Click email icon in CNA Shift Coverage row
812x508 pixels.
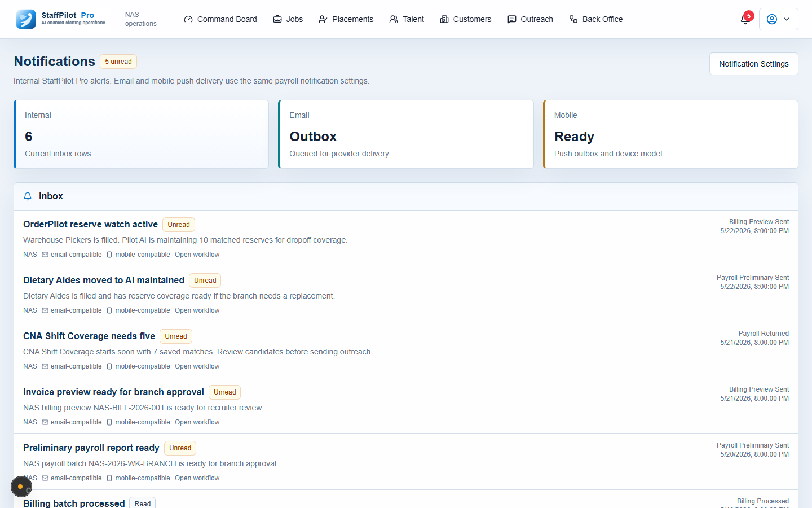click(x=45, y=366)
